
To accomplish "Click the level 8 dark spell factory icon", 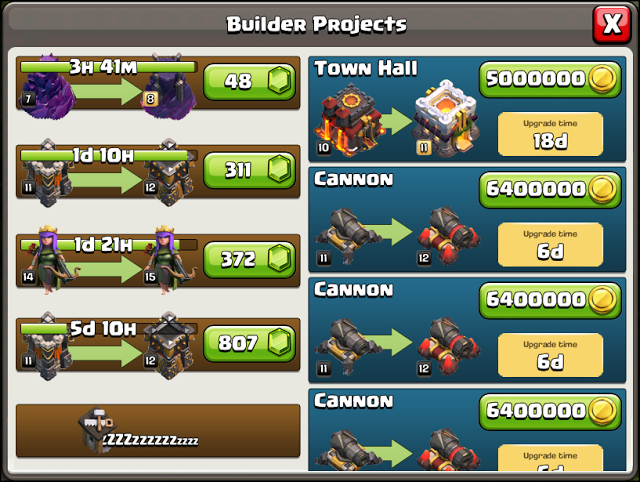I will tap(169, 87).
